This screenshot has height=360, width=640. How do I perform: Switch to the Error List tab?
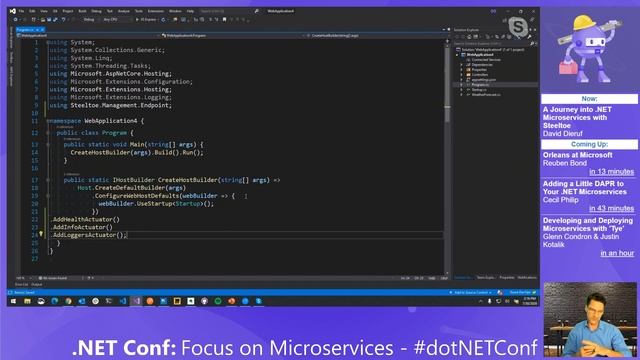21,284
